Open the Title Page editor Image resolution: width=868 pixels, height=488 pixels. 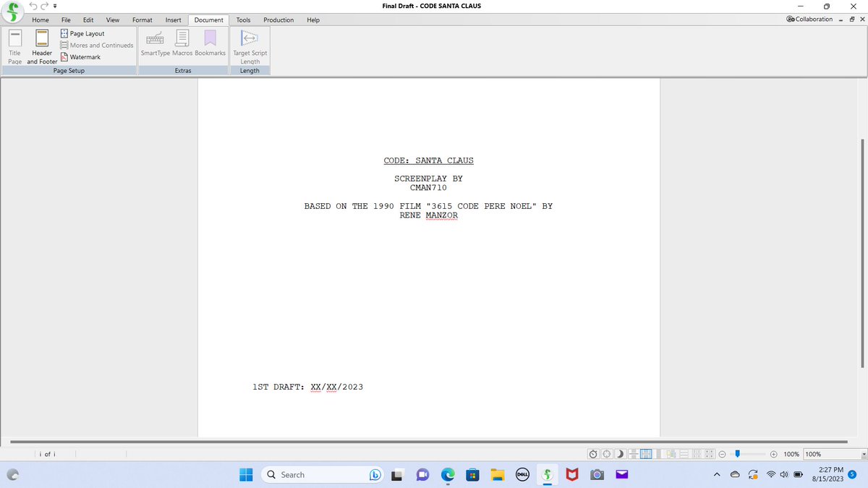coord(14,47)
